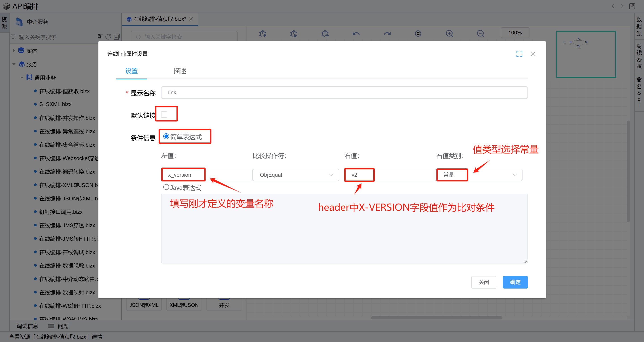Click the zoom in magnifier icon
Screen dimensions: 644x342
pos(449,33)
